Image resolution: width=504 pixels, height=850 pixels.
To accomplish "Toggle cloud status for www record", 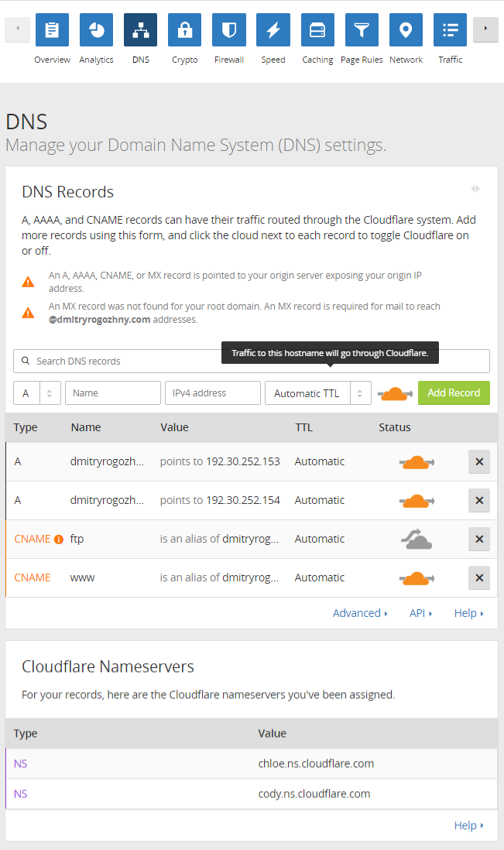I will coord(417,578).
